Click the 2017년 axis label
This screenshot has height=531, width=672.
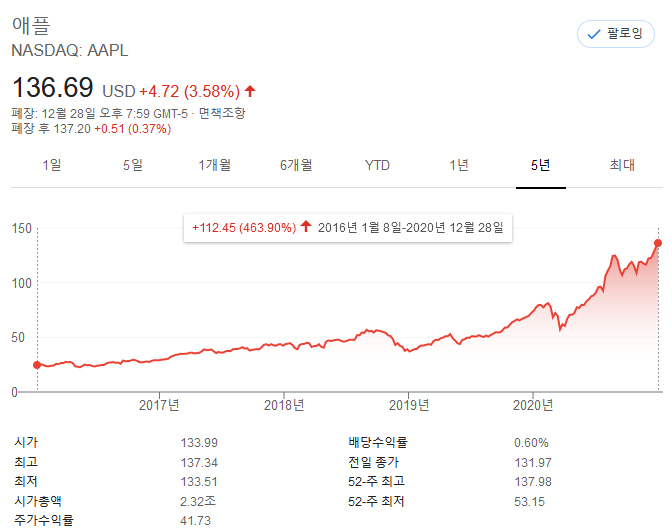pyautogui.click(x=159, y=405)
